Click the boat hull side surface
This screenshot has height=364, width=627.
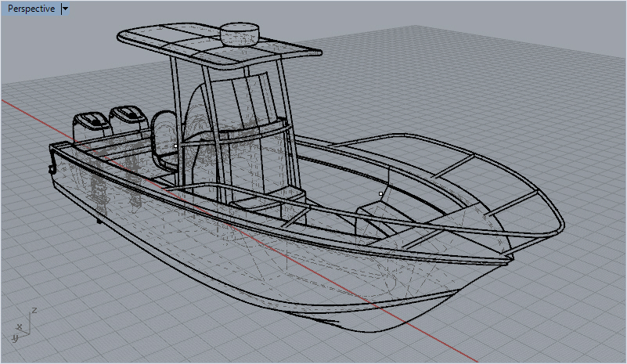[x=235, y=250]
